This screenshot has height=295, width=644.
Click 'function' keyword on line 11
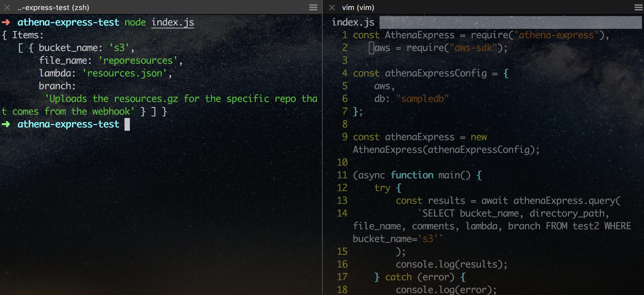[x=412, y=175]
